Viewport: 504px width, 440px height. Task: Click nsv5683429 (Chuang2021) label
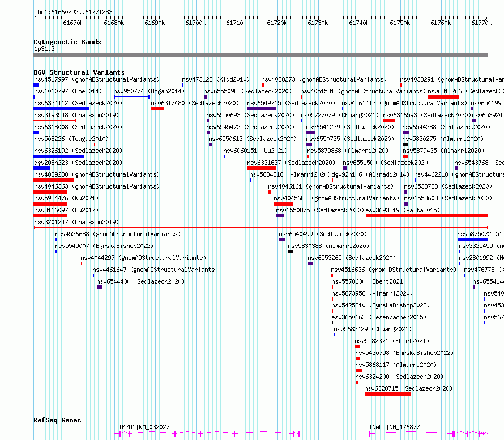[373, 329]
